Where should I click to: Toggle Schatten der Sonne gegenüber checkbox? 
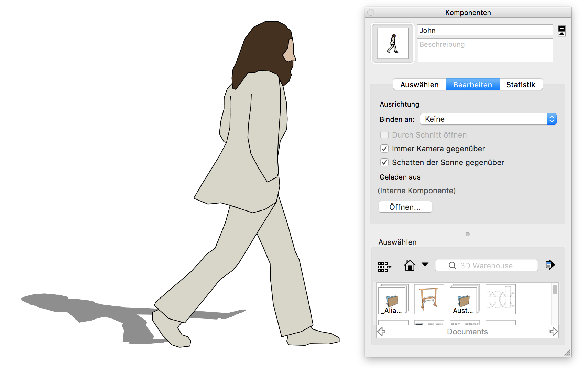pyautogui.click(x=384, y=162)
